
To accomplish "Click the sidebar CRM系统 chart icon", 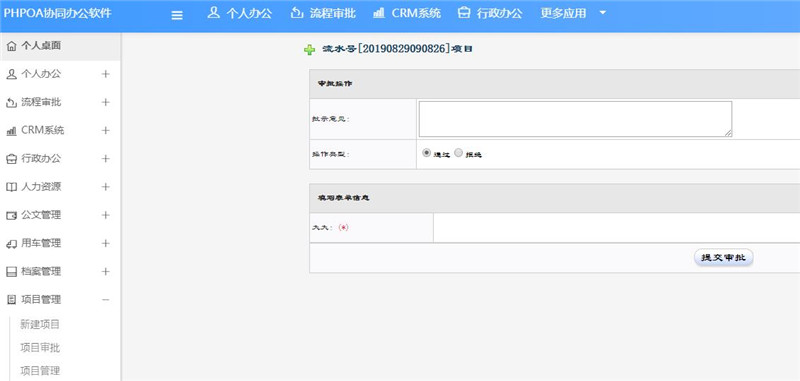I will [x=12, y=131].
